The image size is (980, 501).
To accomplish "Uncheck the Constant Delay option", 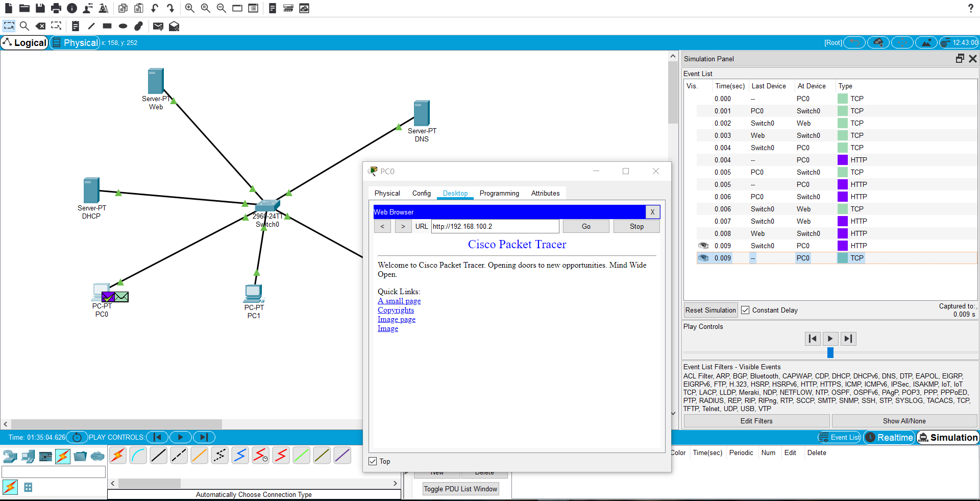I will 746,310.
